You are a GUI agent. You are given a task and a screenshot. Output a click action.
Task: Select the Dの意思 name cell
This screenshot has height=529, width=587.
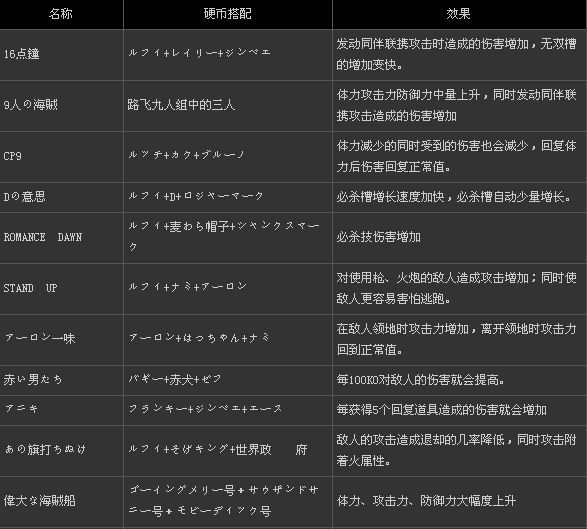pos(61,197)
